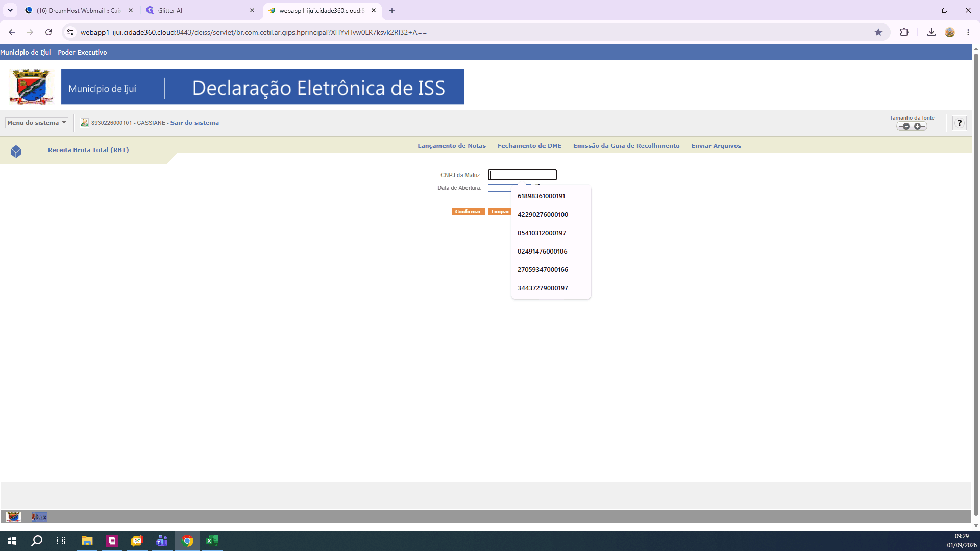Open the help question mark button

[x=960, y=123]
